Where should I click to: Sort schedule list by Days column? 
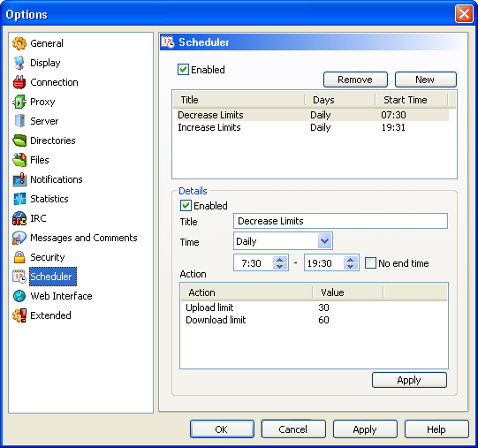[x=340, y=100]
